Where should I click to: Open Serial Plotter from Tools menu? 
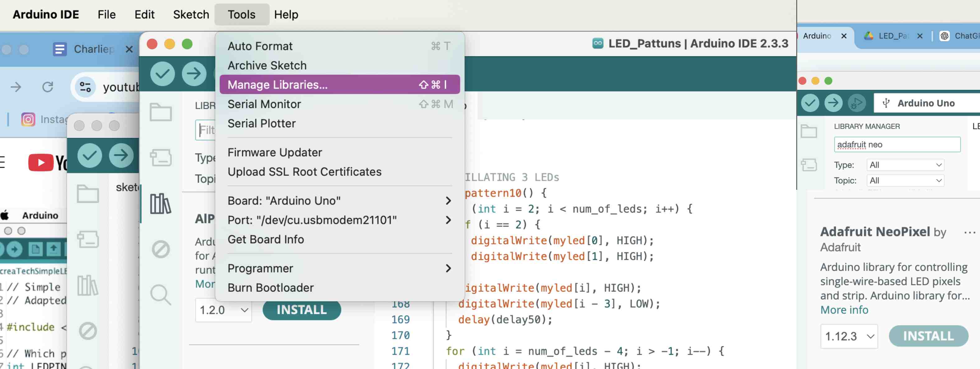(339, 124)
